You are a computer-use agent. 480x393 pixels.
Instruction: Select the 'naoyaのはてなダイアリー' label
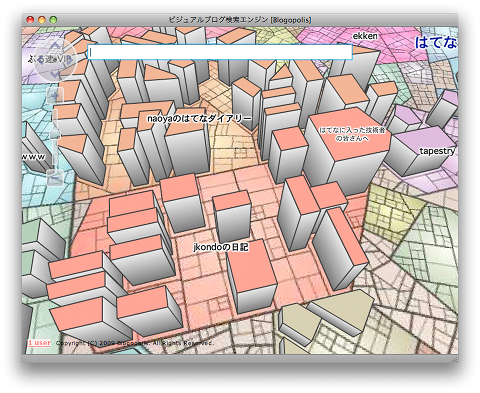click(x=199, y=118)
